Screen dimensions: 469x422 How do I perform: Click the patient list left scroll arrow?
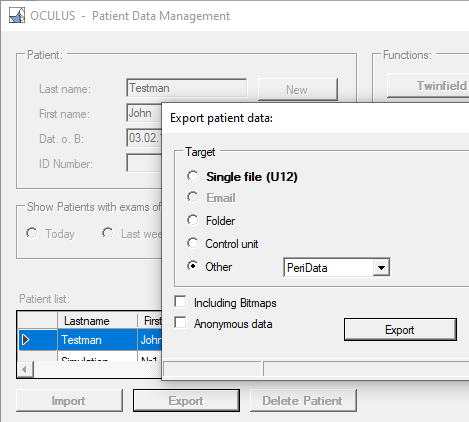click(25, 369)
